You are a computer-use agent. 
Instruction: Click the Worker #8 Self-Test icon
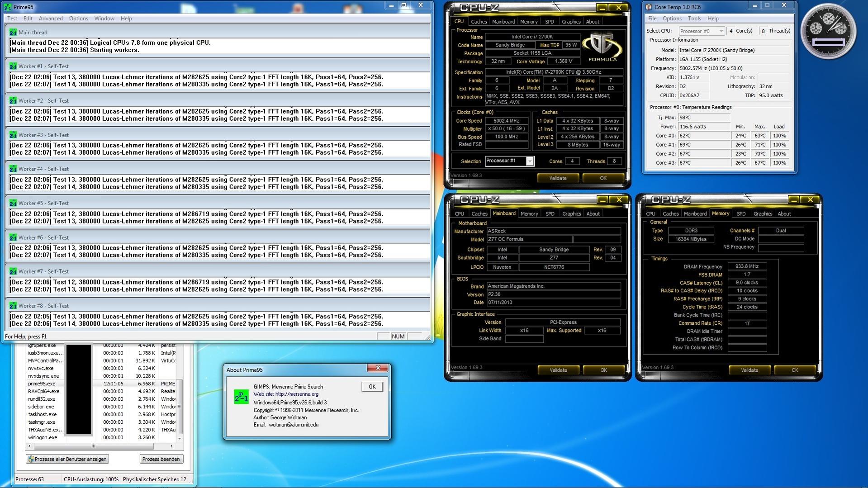[x=13, y=306]
